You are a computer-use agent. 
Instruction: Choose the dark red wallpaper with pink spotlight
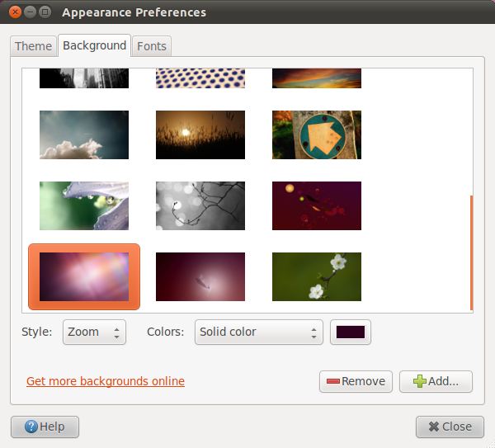click(x=200, y=276)
